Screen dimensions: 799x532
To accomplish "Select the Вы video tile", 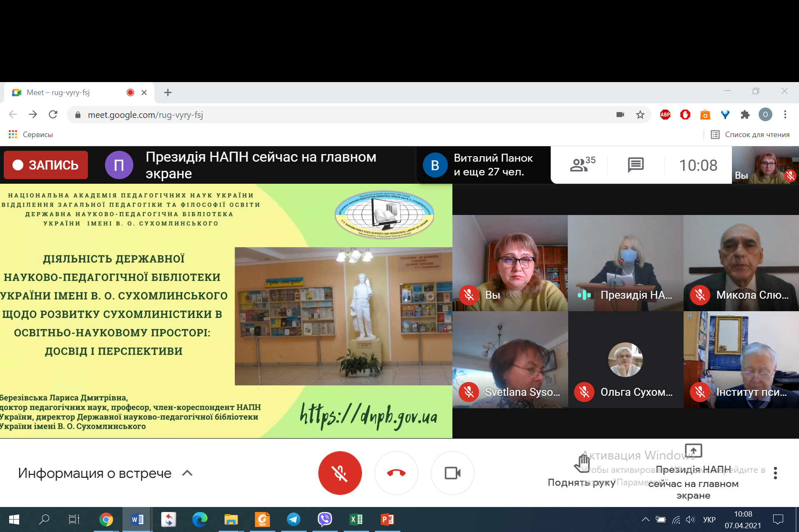I will pos(510,263).
